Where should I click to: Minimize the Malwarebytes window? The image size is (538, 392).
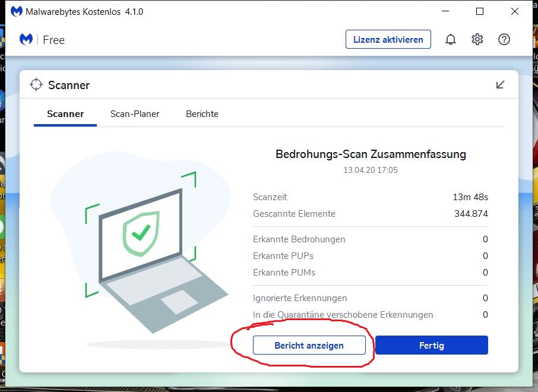(x=445, y=11)
